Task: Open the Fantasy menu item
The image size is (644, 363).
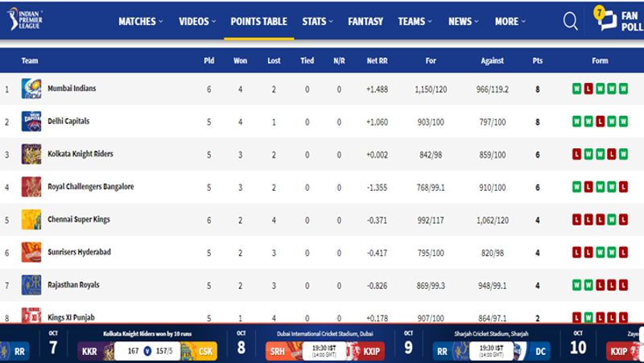Action: click(x=365, y=22)
